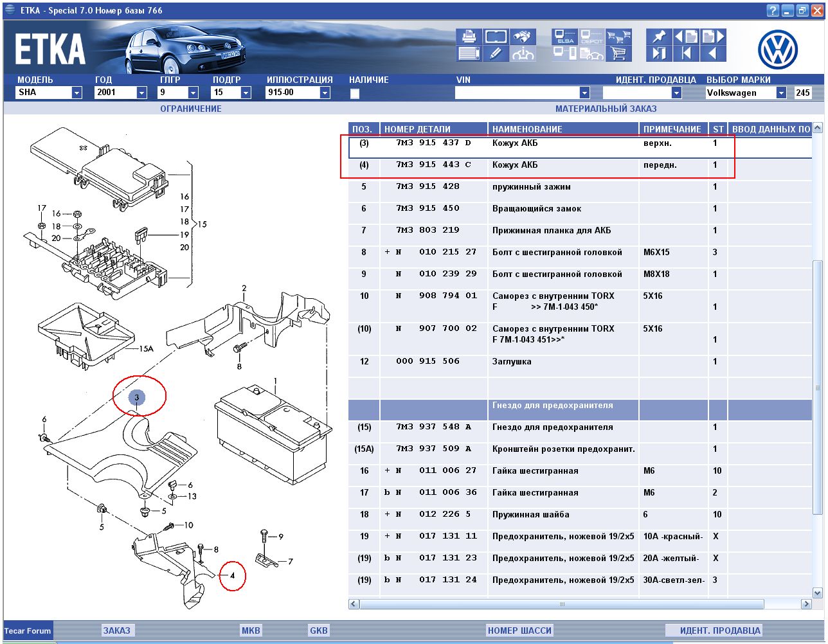Open the multiple shopping carts icon

tap(619, 37)
